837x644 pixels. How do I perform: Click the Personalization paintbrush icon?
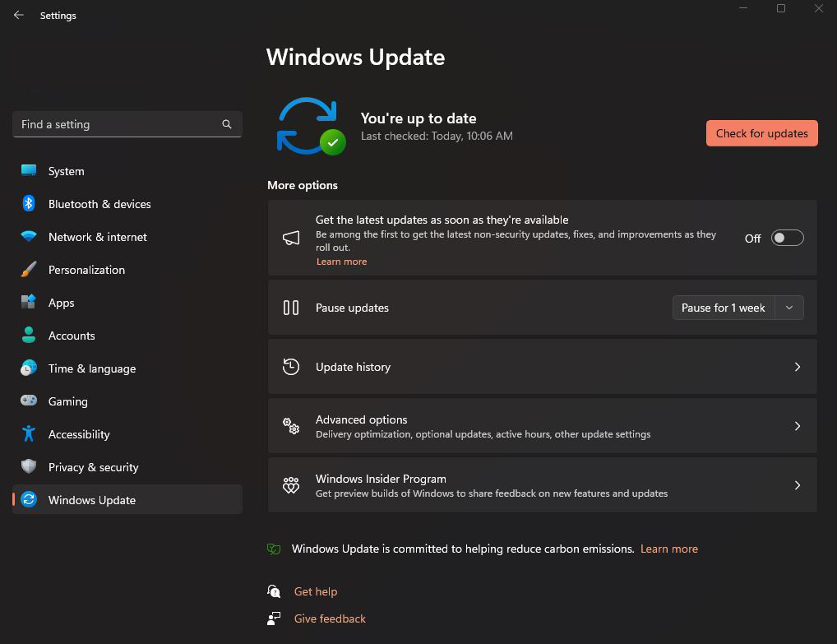29,270
